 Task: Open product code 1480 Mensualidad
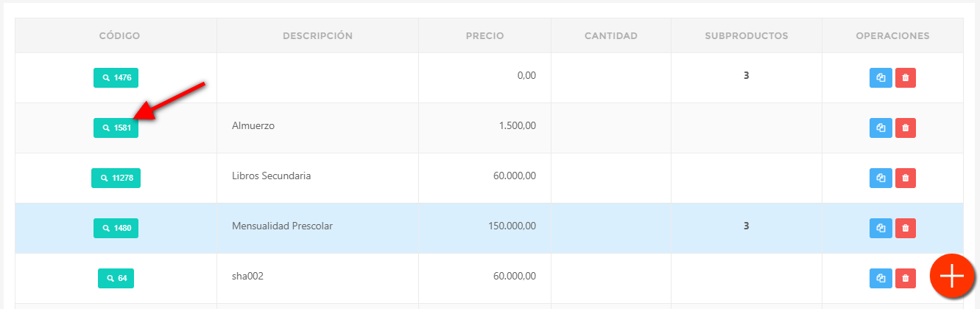click(x=116, y=228)
